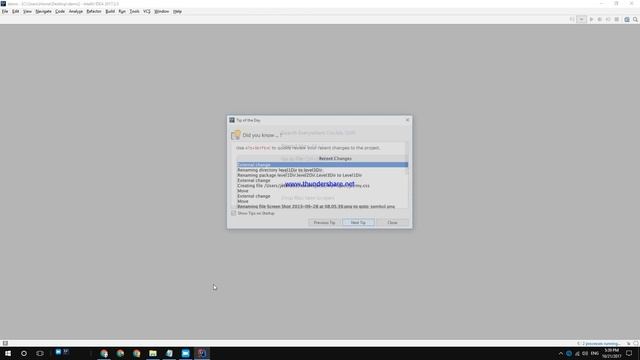Open run configuration dropdown in toolbar
This screenshot has height=360, width=640.
[581, 19]
